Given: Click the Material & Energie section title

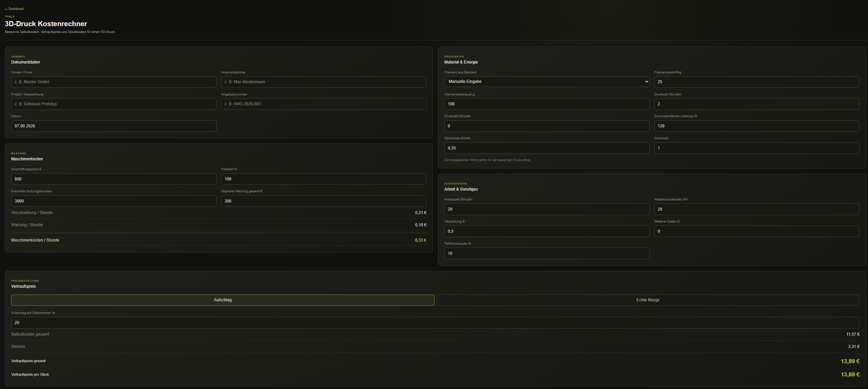Looking at the screenshot, I should pyautogui.click(x=461, y=62).
